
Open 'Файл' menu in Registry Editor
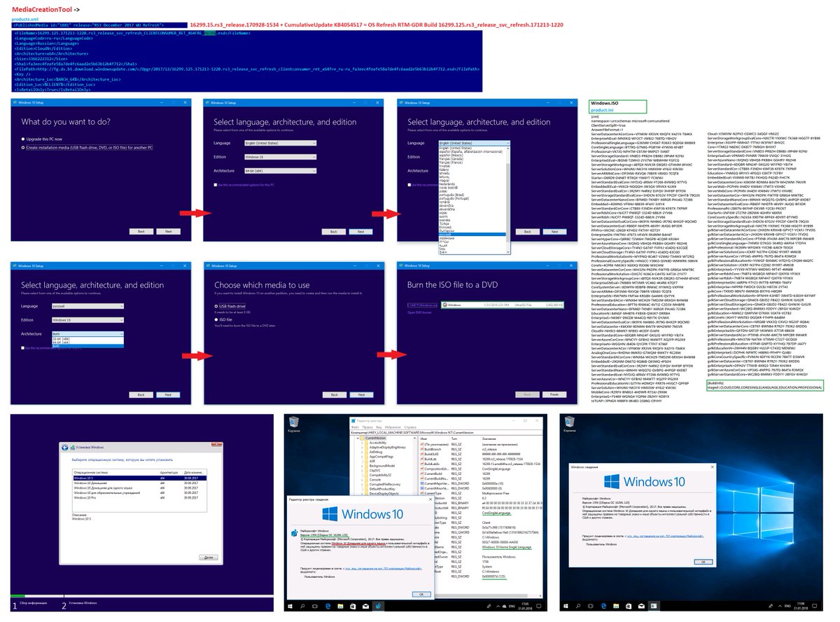(x=355, y=427)
